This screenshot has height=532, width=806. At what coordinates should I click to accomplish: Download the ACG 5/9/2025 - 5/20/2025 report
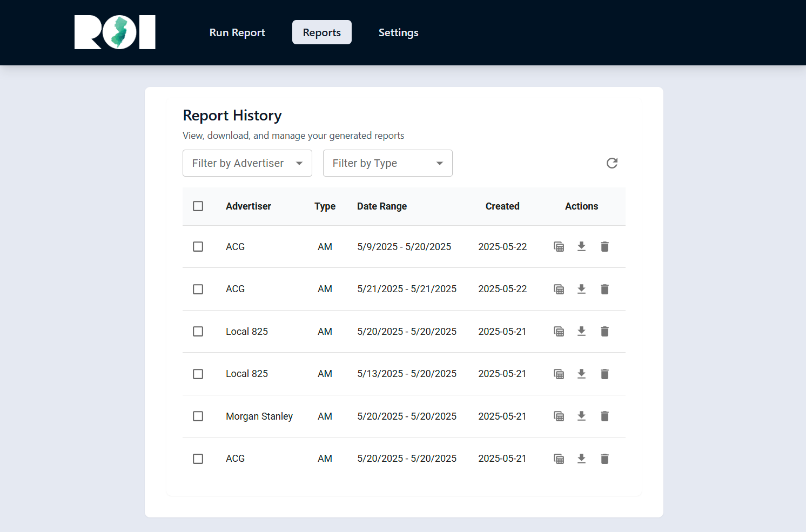click(581, 247)
